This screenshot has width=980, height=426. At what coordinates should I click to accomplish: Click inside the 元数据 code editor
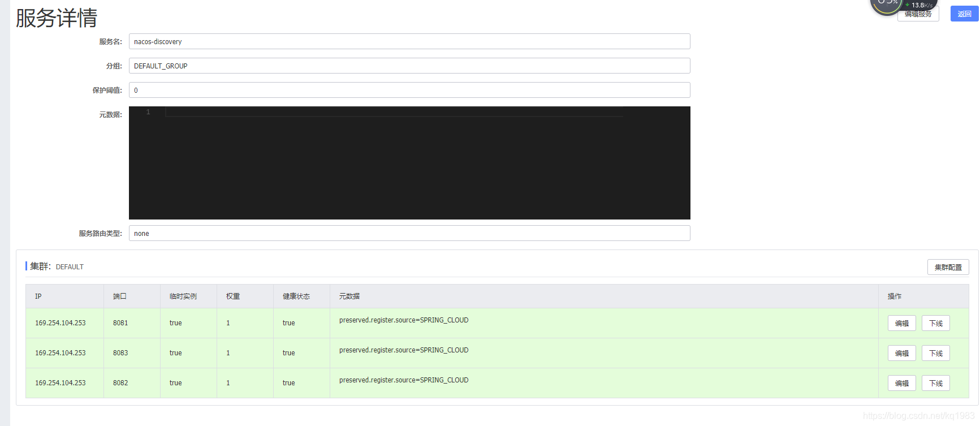(409, 163)
